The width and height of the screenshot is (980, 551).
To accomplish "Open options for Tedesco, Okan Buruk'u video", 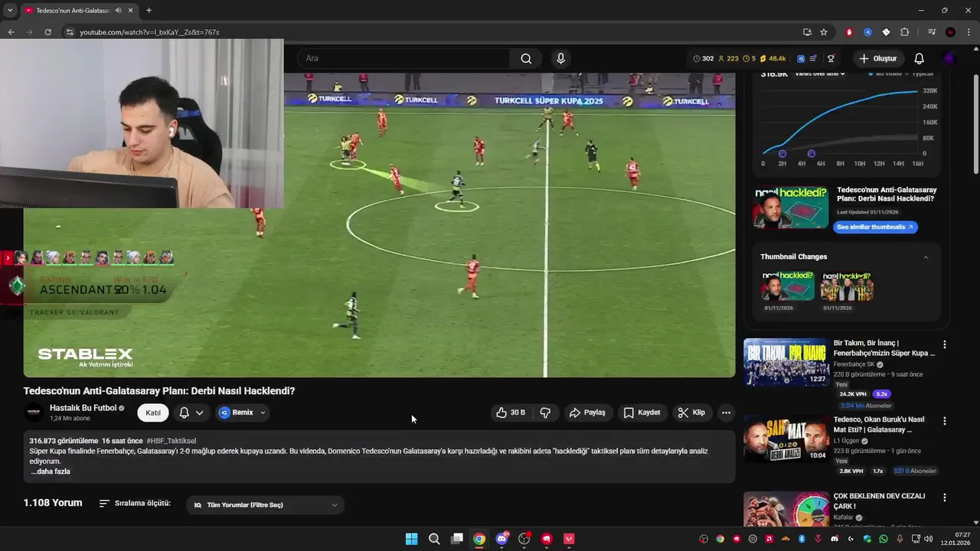I will point(944,421).
